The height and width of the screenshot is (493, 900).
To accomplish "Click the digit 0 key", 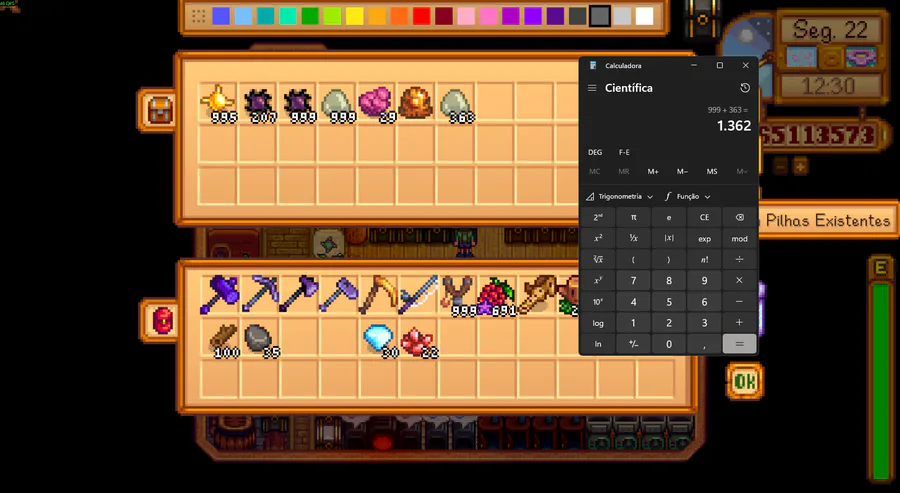I will coord(669,344).
